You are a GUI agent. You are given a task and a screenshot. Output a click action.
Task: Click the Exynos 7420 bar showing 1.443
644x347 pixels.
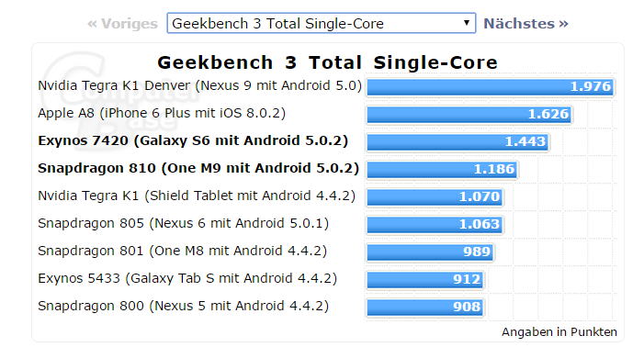[458, 142]
